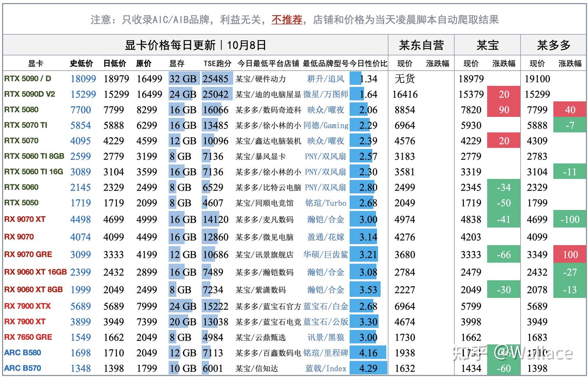Click the store cell 某宝/云鼎甄选
The image size is (588, 377).
[261, 337]
